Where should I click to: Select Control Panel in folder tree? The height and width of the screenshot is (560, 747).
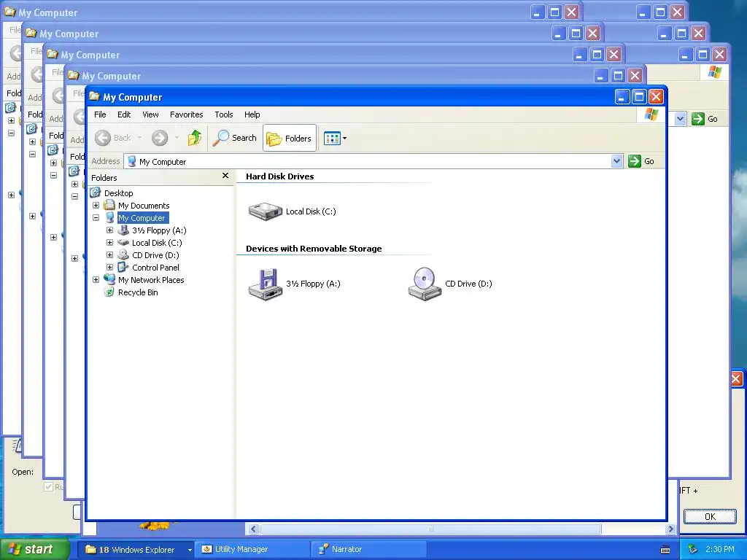(x=155, y=267)
